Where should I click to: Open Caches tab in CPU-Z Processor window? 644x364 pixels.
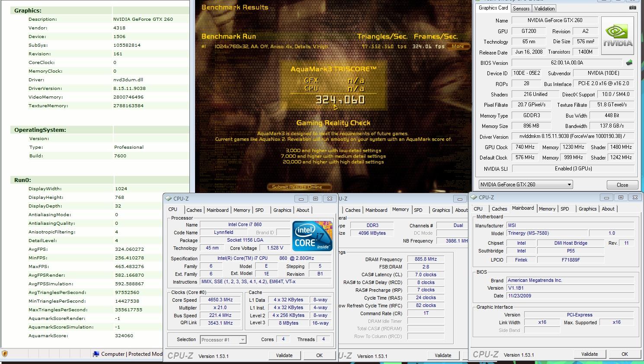click(194, 210)
